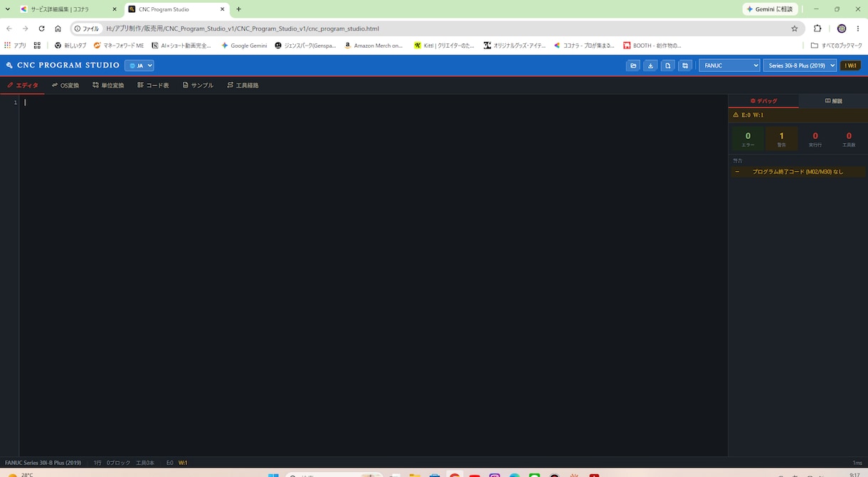The width and height of the screenshot is (868, 477).
Task: Open the コード表 tab
Action: pos(153,85)
